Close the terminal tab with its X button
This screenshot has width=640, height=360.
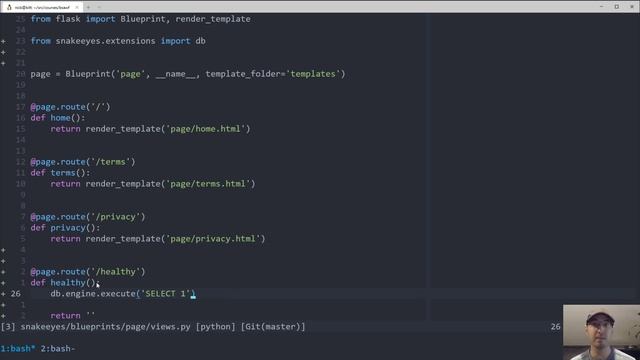tap(76, 7)
